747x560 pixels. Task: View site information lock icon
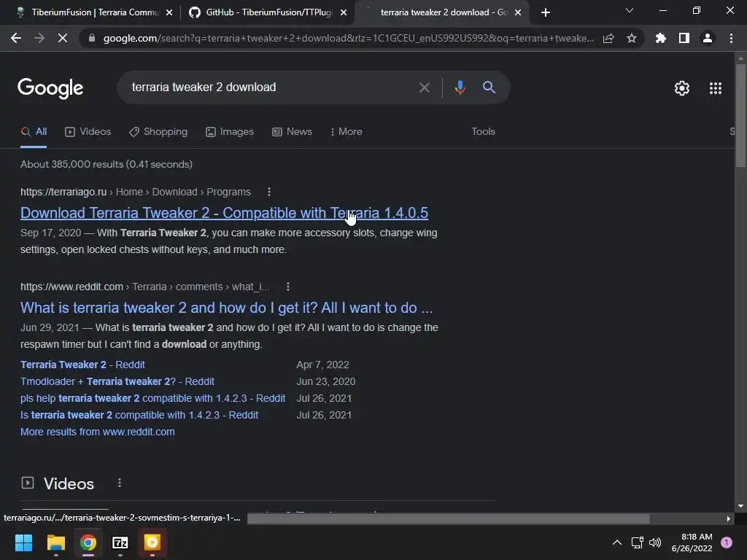(x=92, y=38)
